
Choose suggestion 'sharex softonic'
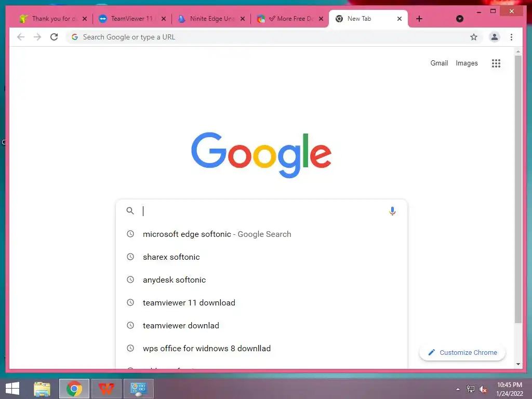pos(261,257)
